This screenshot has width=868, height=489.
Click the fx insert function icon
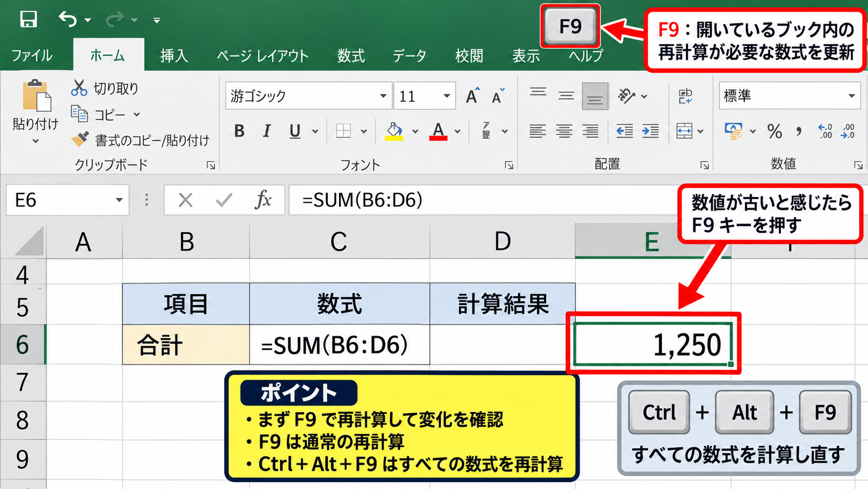tap(263, 200)
